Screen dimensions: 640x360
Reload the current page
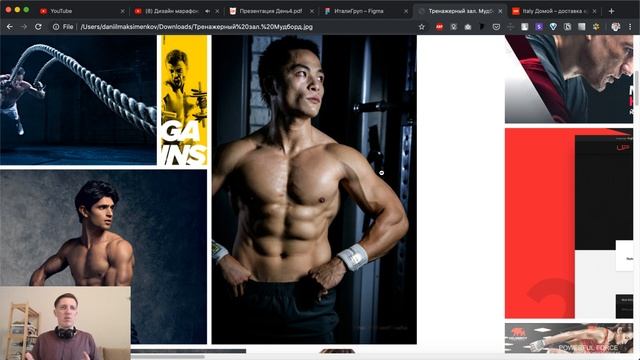(38, 27)
